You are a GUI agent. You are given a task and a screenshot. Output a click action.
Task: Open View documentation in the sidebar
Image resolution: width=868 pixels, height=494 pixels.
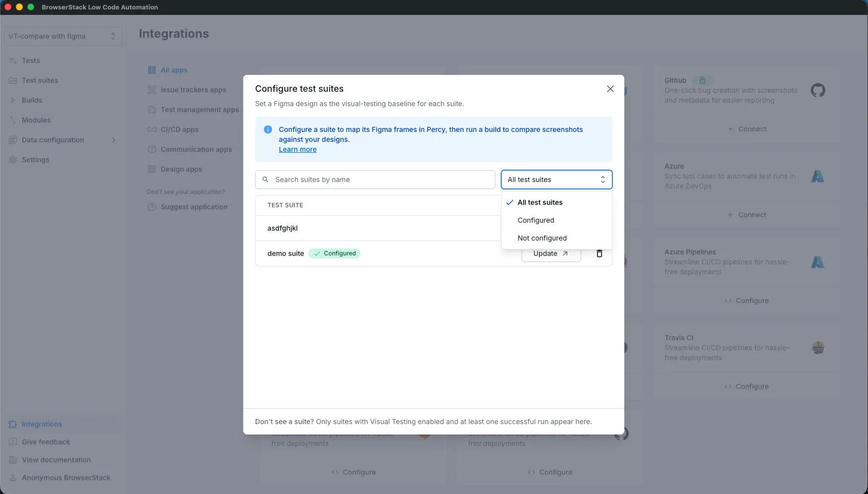coord(56,460)
